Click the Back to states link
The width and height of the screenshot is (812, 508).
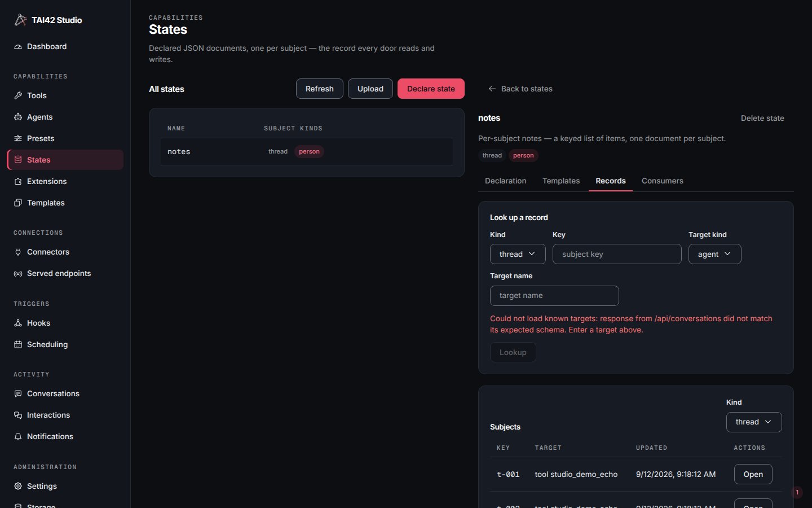point(520,89)
